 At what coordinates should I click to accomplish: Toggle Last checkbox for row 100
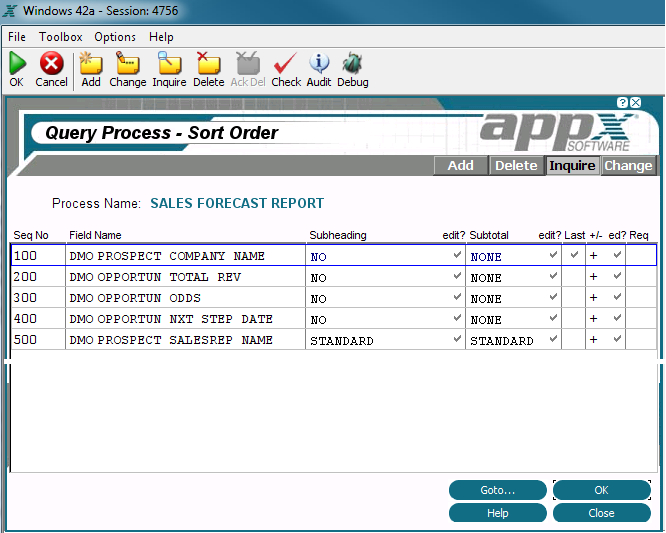[x=574, y=255]
